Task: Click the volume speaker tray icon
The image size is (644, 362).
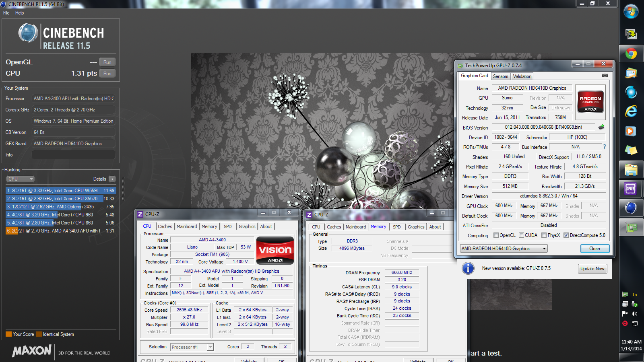Action: coord(635,314)
